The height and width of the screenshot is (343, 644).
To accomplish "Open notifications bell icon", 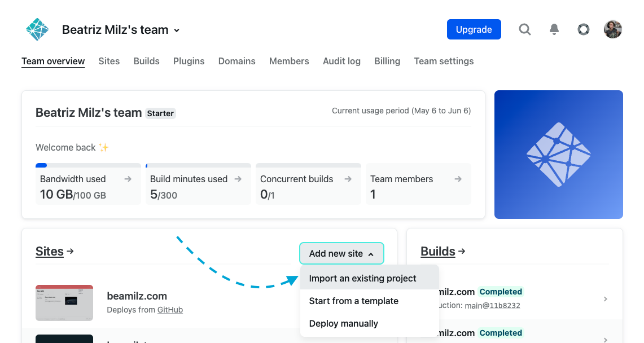I will point(554,29).
